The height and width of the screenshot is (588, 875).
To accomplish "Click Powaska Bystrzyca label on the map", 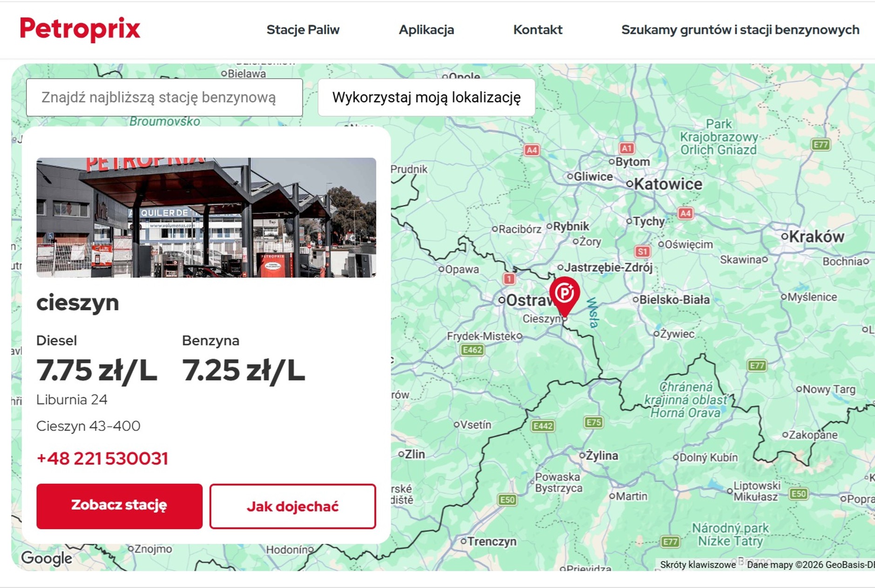I will [559, 482].
